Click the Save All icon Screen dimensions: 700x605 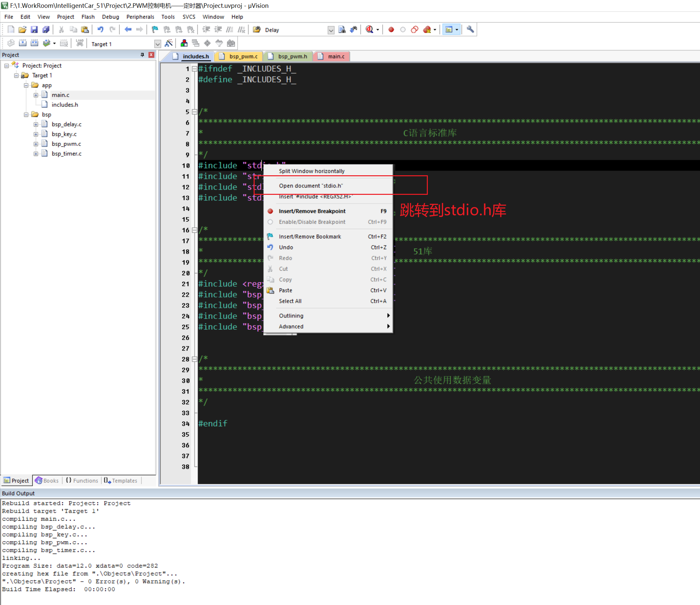coord(46,30)
